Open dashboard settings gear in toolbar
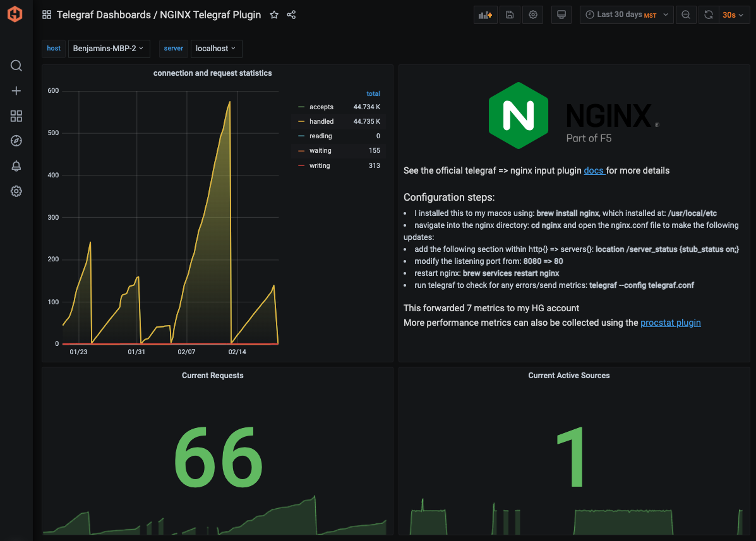 [533, 15]
